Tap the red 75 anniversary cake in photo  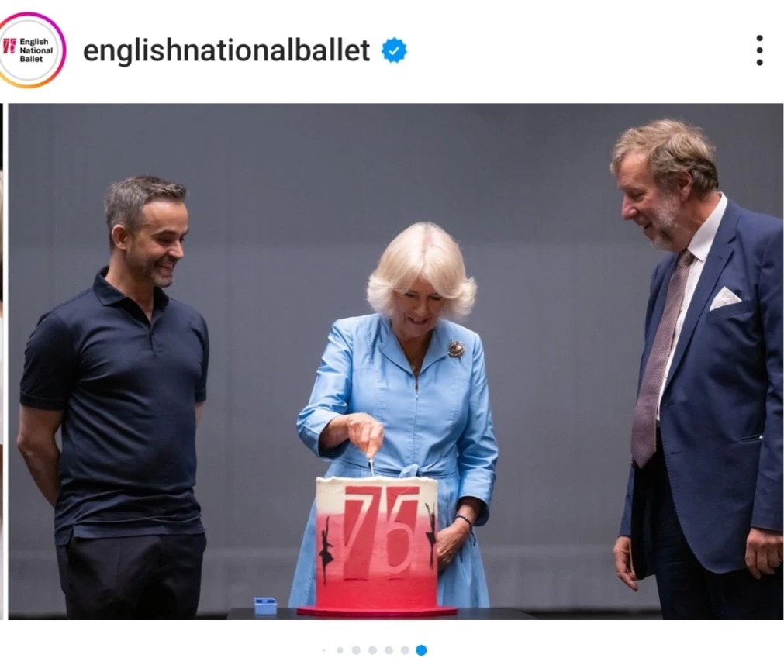[x=377, y=543]
